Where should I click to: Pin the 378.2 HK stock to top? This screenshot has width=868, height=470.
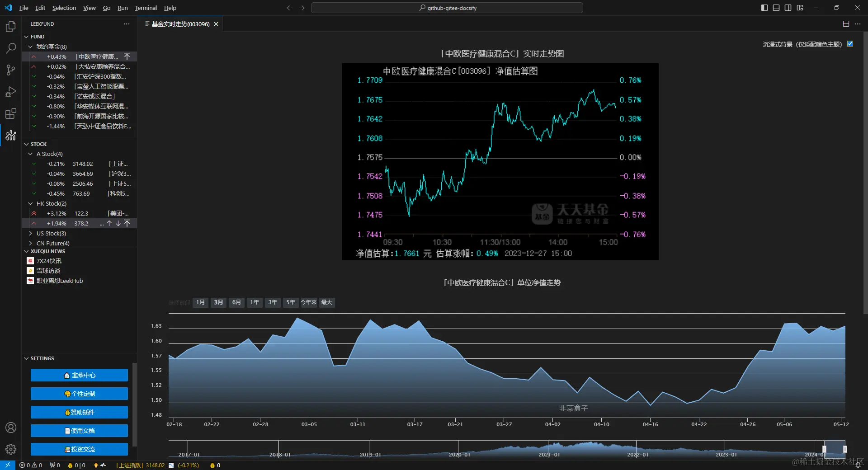127,223
